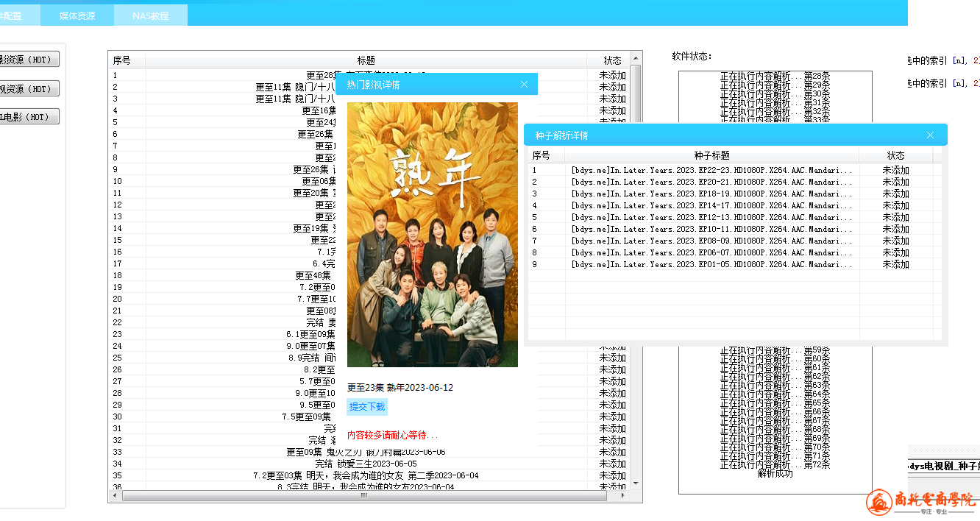Click the 熟年 poster thumbnail
This screenshot has height=521, width=980.
click(432, 234)
